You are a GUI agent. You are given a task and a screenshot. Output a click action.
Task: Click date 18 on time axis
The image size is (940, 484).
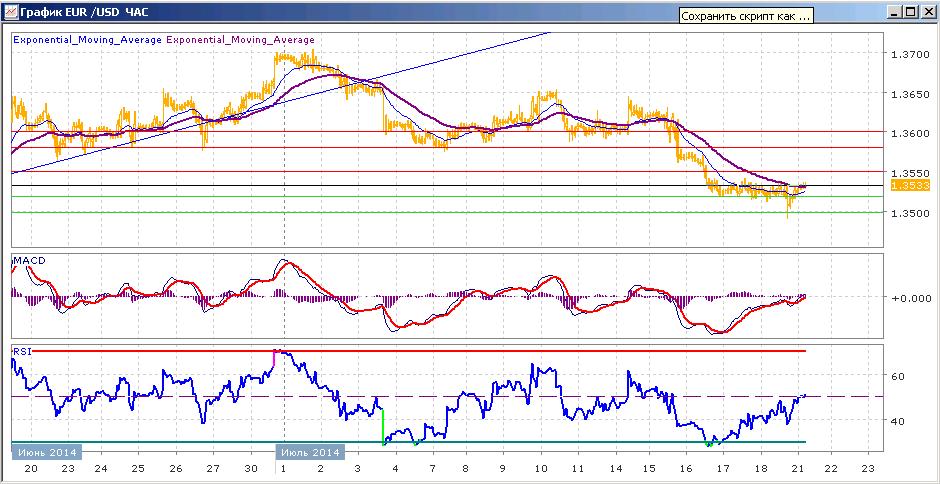(760, 468)
